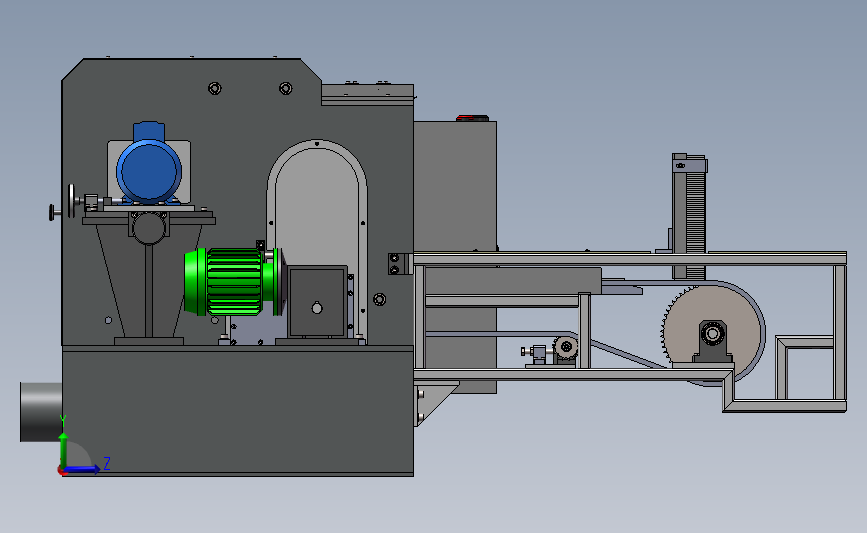Select the arched light-gray access cover
Viewport: 867px width, 533px height.
click(x=317, y=232)
